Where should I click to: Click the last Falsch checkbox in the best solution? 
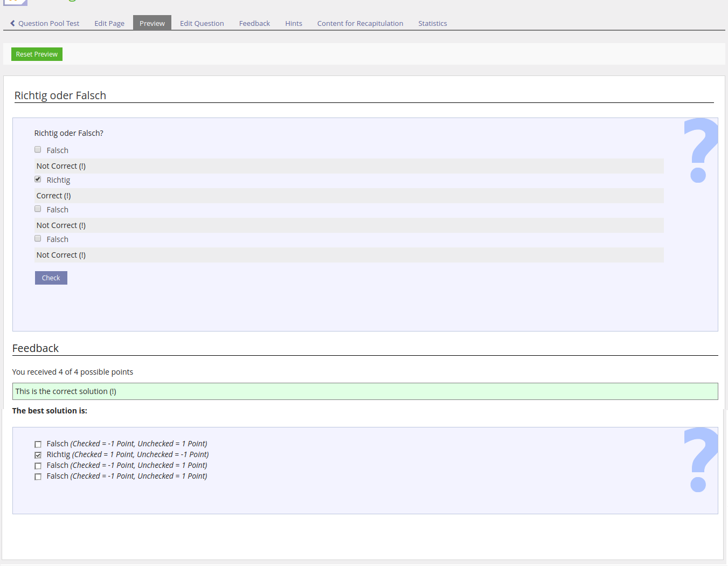pos(38,477)
